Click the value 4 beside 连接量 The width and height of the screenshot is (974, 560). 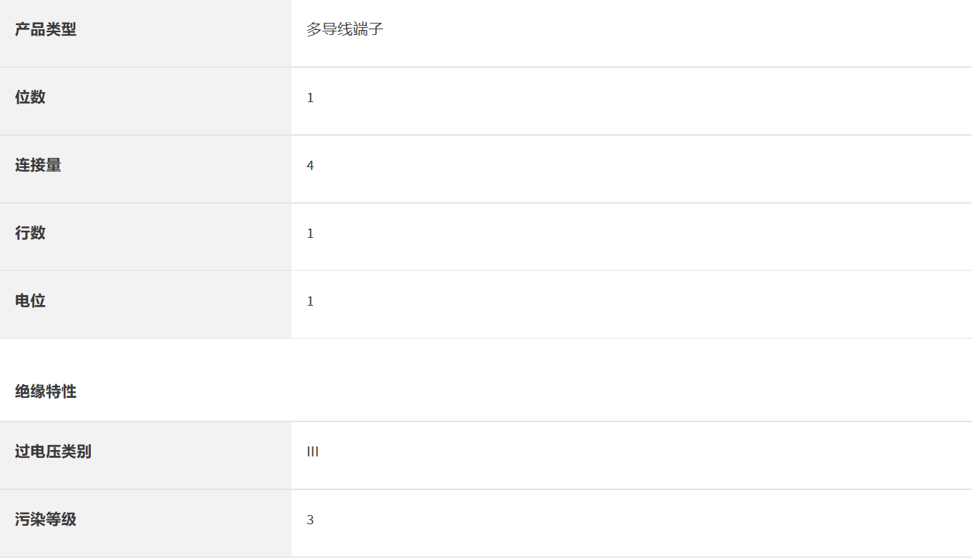tap(310, 166)
